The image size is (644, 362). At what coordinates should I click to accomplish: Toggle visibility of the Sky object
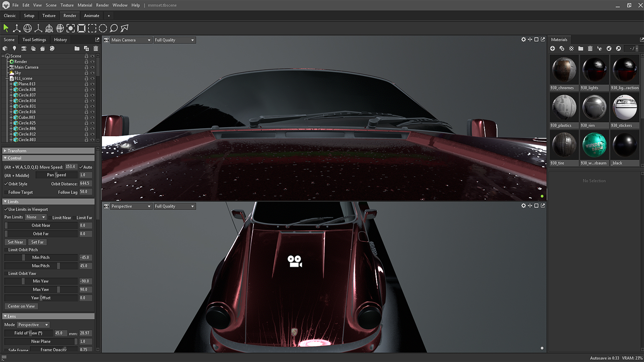tap(92, 73)
